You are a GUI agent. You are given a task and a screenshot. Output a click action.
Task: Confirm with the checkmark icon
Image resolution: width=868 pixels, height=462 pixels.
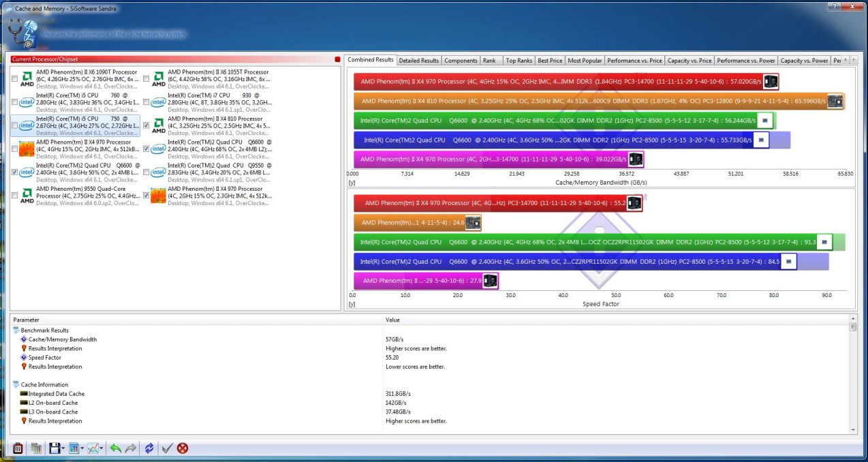[x=168, y=448]
